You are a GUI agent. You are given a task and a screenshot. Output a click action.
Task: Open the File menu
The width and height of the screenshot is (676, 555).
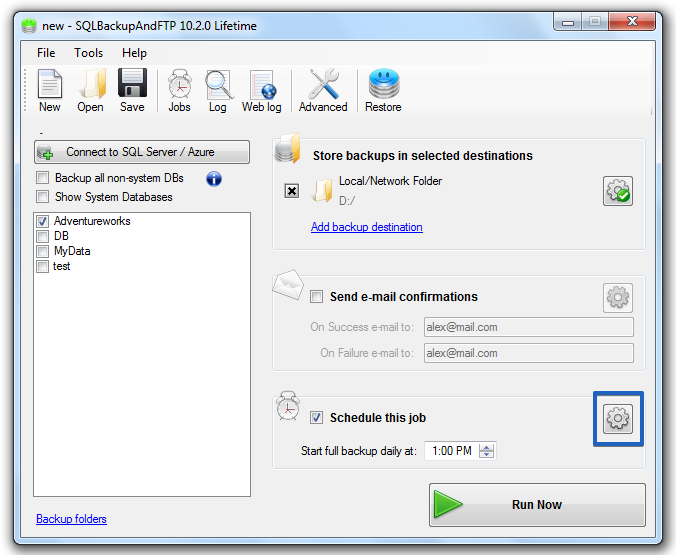pyautogui.click(x=46, y=53)
